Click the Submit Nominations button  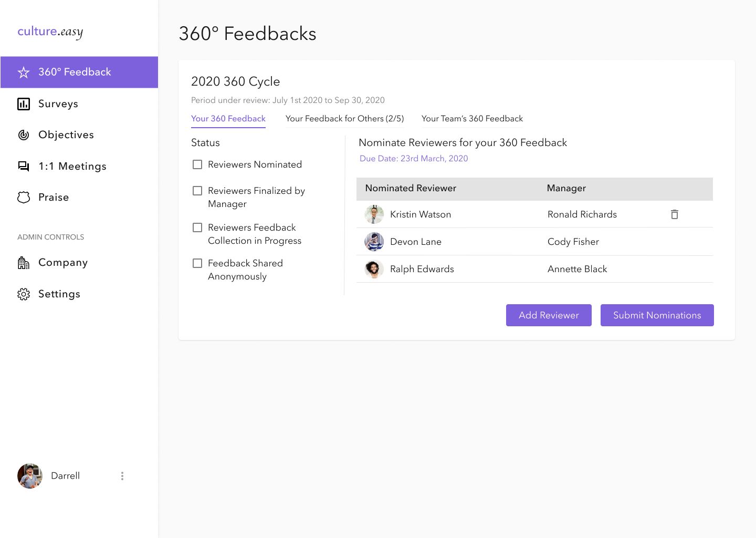click(x=657, y=315)
